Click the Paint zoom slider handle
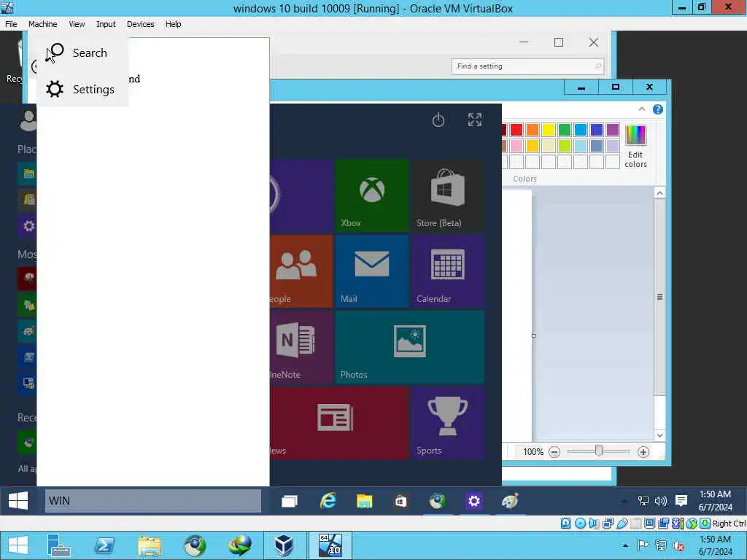This screenshot has width=747, height=560. pyautogui.click(x=599, y=451)
